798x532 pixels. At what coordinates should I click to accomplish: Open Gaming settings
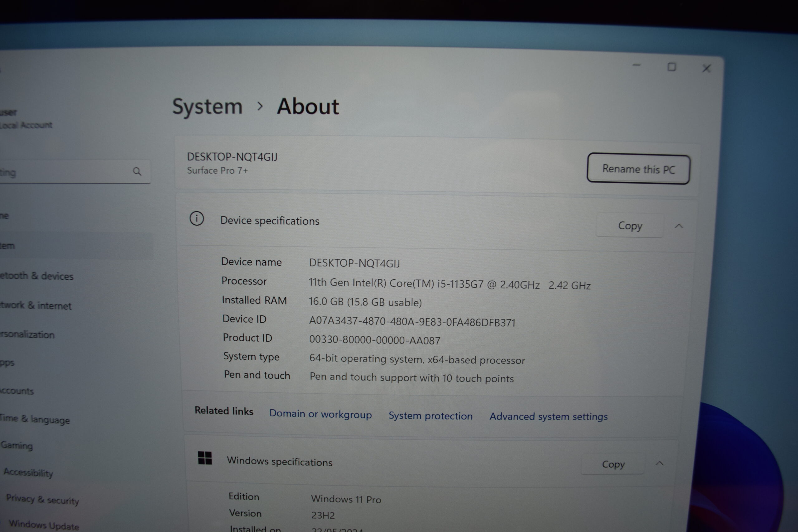click(x=17, y=445)
